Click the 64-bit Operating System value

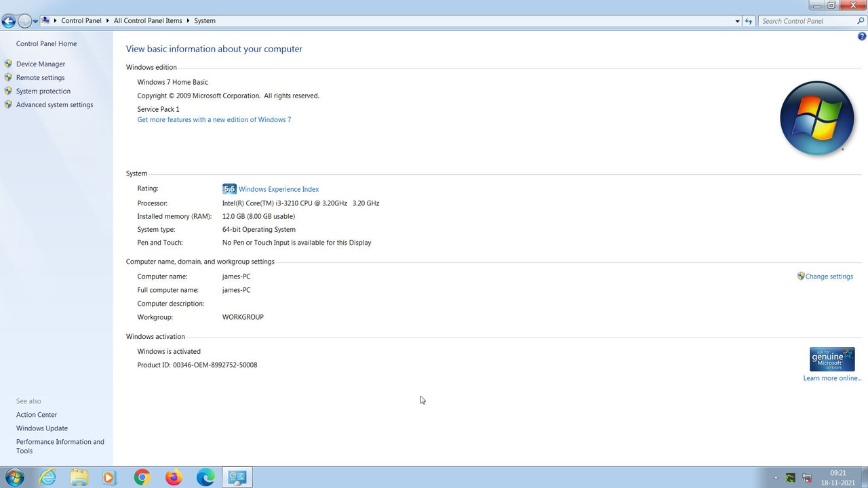[259, 230]
